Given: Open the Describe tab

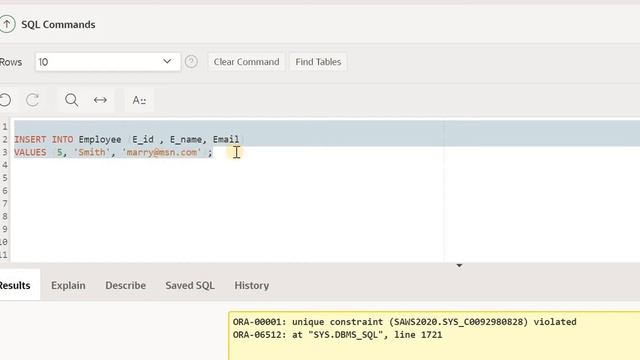Looking at the screenshot, I should [x=125, y=285].
